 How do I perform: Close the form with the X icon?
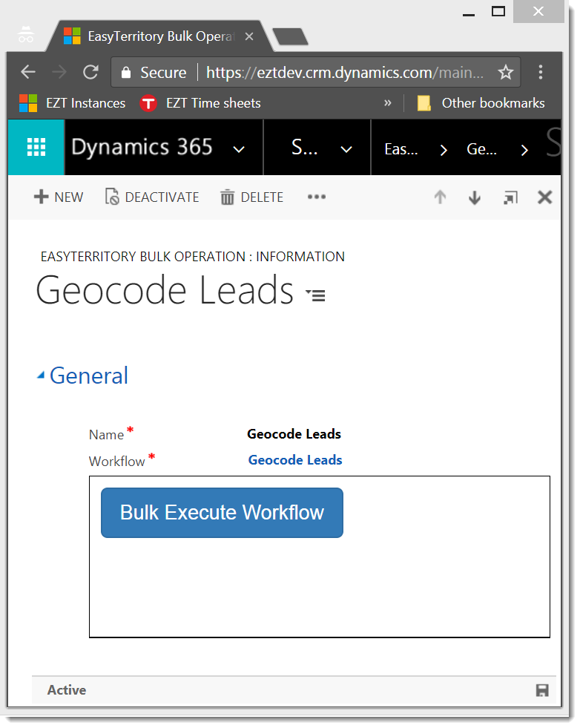pos(544,197)
